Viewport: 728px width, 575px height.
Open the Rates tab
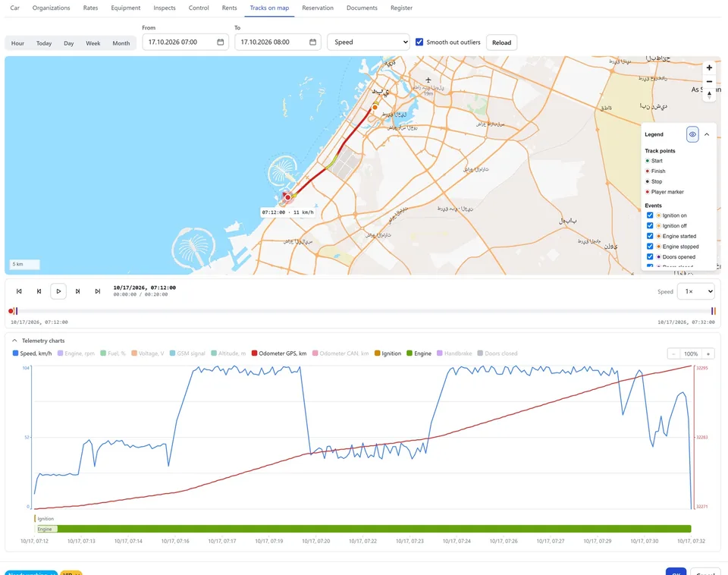(90, 8)
